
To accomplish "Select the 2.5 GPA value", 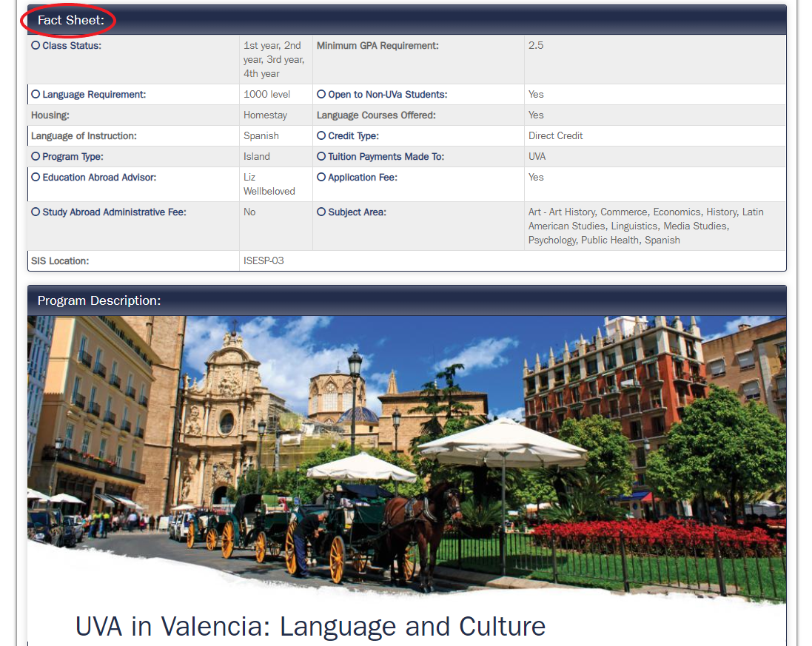I will (x=536, y=46).
